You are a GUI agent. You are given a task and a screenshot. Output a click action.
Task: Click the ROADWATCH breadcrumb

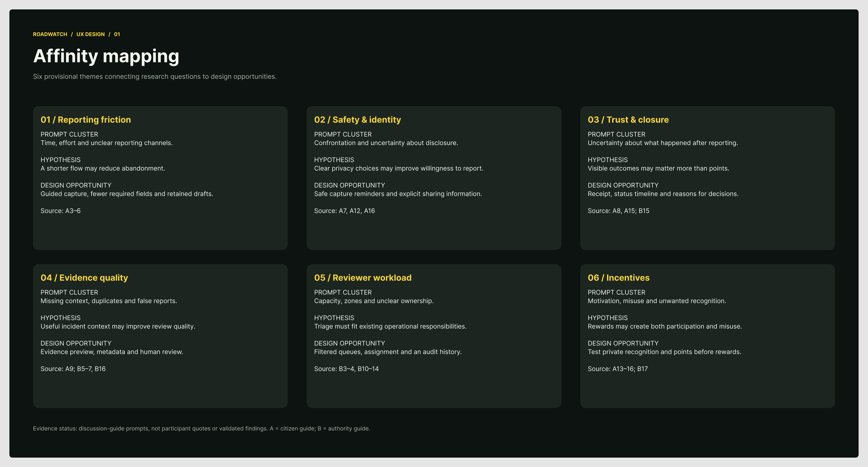[50, 34]
